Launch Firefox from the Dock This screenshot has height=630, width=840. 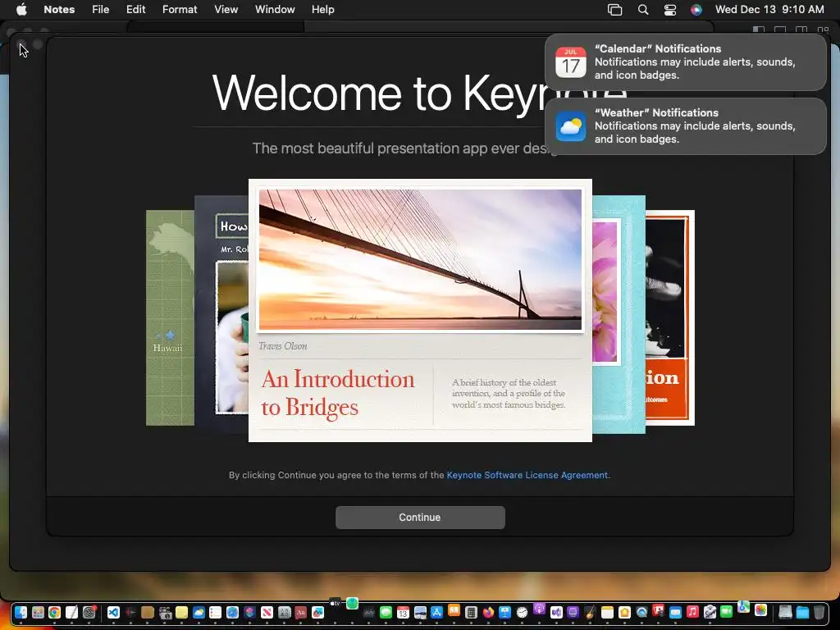488,612
